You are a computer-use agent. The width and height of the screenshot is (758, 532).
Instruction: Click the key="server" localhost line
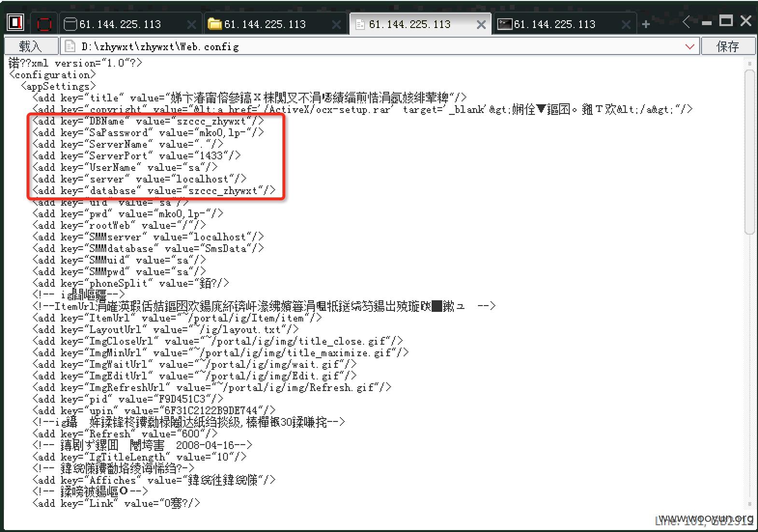139,179
